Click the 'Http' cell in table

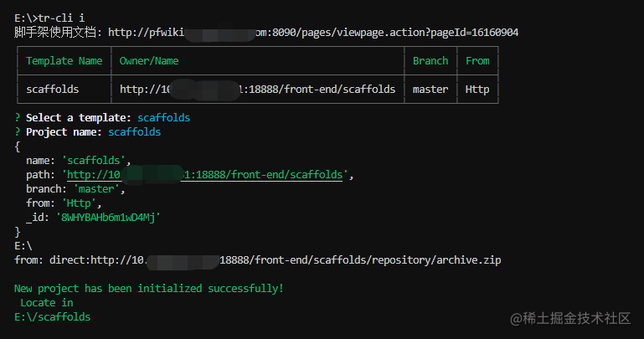pyautogui.click(x=477, y=90)
